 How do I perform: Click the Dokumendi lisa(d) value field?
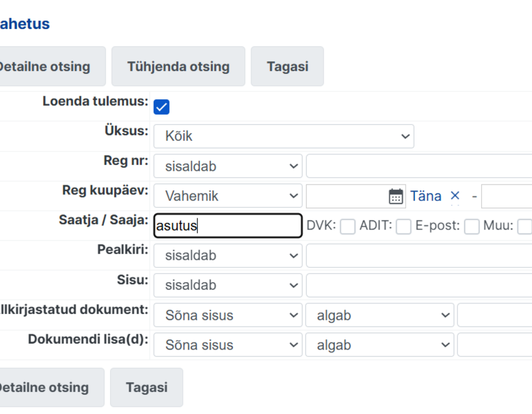point(495,345)
